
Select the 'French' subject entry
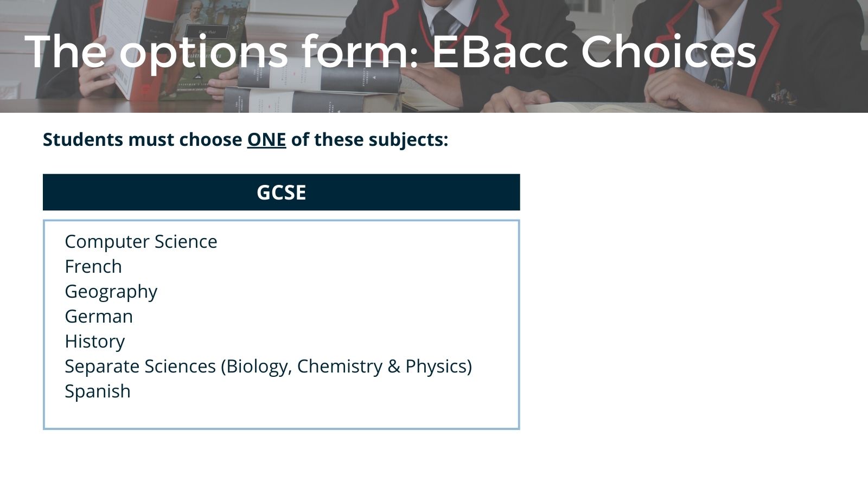tap(93, 266)
